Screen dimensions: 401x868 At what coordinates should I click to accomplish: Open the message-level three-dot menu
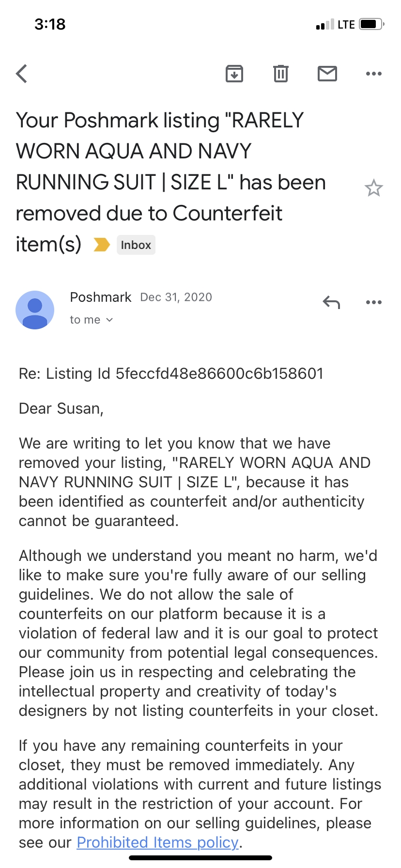click(x=373, y=302)
